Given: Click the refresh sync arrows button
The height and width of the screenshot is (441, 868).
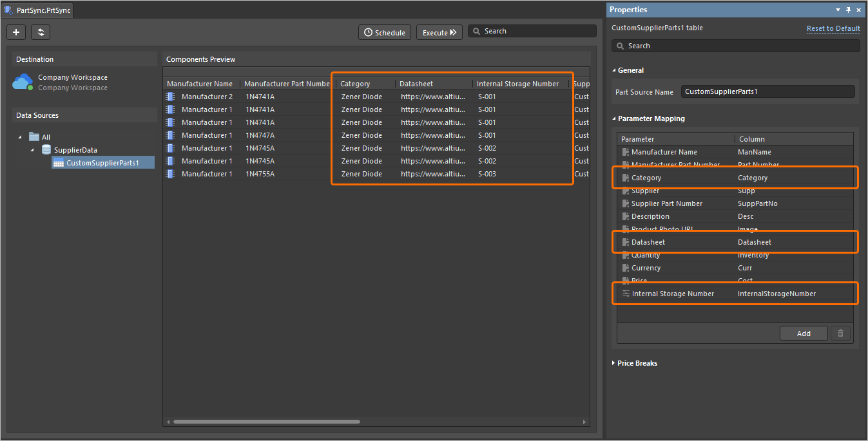Looking at the screenshot, I should click(41, 32).
